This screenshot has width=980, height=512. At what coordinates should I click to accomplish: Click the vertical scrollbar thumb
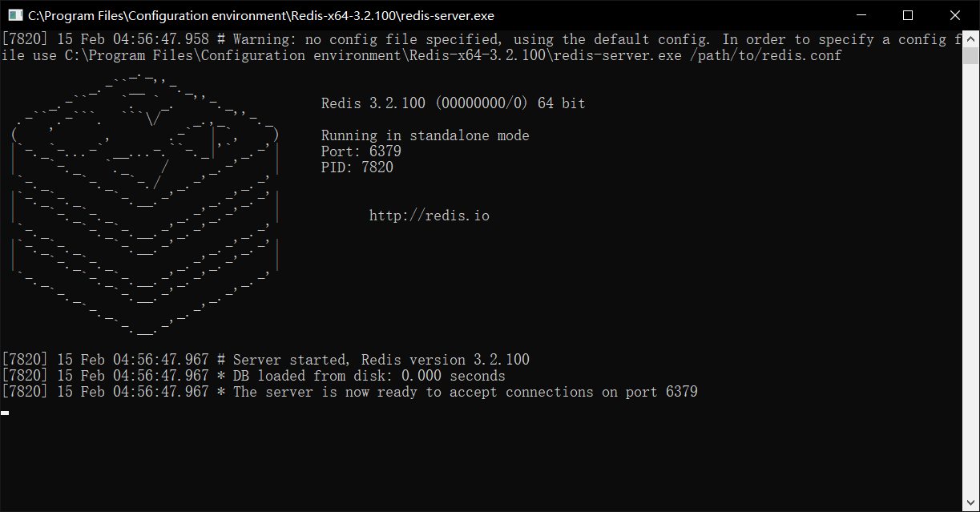tap(970, 54)
